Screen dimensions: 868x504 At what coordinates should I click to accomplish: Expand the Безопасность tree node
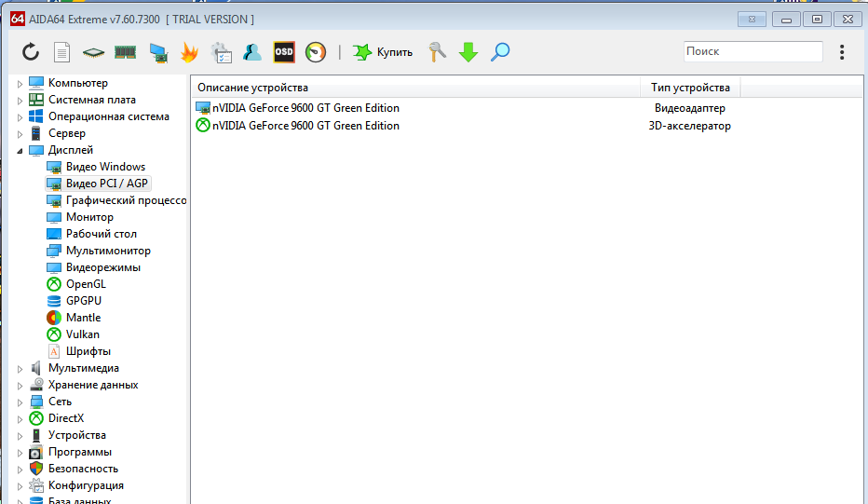(20, 470)
